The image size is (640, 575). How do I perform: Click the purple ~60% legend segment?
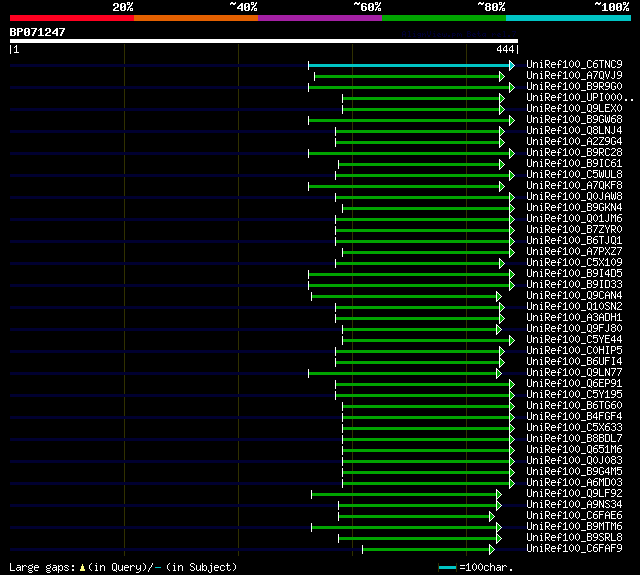[x=320, y=18]
